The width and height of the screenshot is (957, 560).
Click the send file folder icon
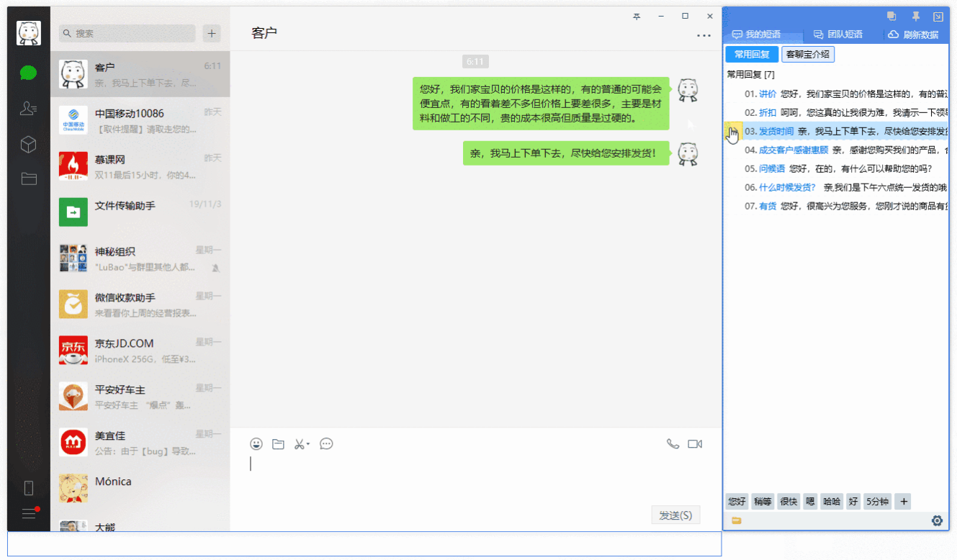[278, 444]
